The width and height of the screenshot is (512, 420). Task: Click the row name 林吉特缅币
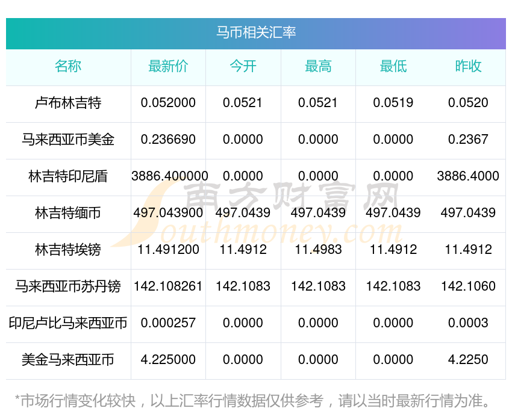68,213
